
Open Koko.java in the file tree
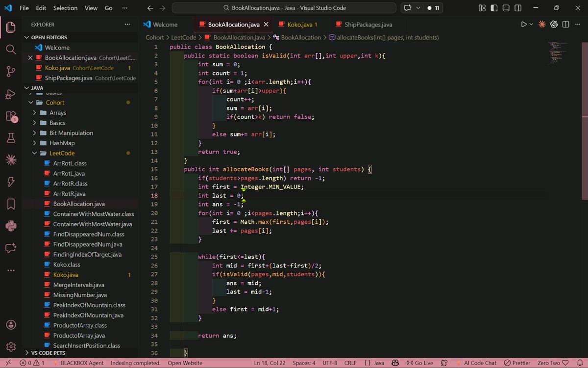pos(66,275)
